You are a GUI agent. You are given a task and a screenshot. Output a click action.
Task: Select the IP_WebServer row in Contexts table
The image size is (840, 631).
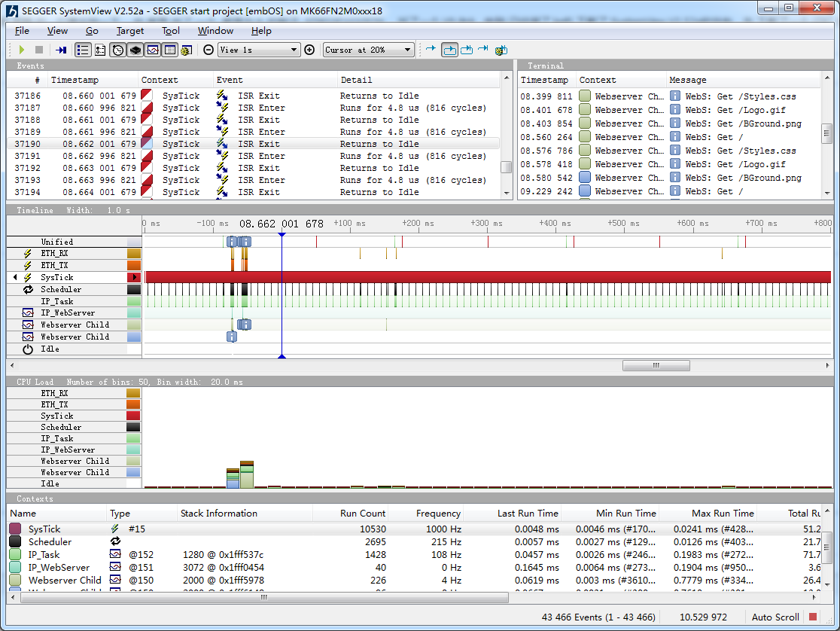414,567
